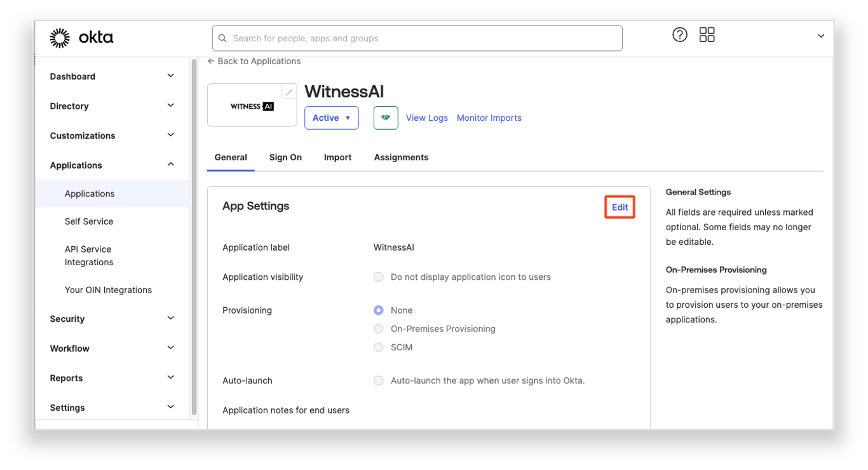Open the account dropdown chevron top right

pyautogui.click(x=820, y=36)
